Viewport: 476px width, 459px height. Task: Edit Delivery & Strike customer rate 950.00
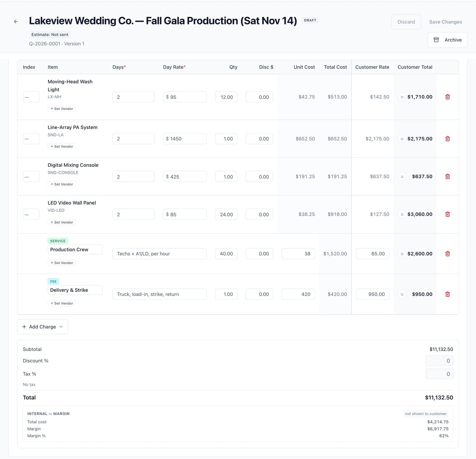point(372,294)
